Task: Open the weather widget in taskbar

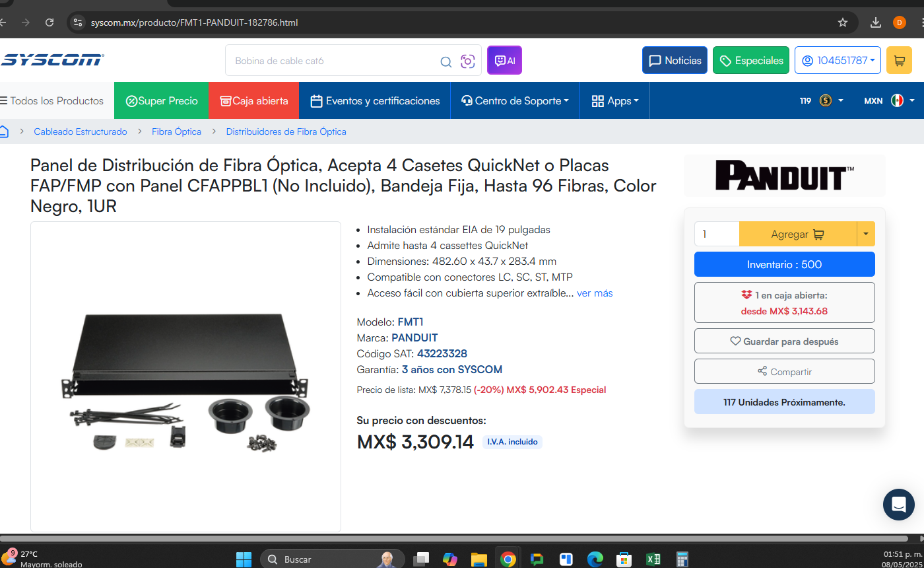Action: point(43,559)
